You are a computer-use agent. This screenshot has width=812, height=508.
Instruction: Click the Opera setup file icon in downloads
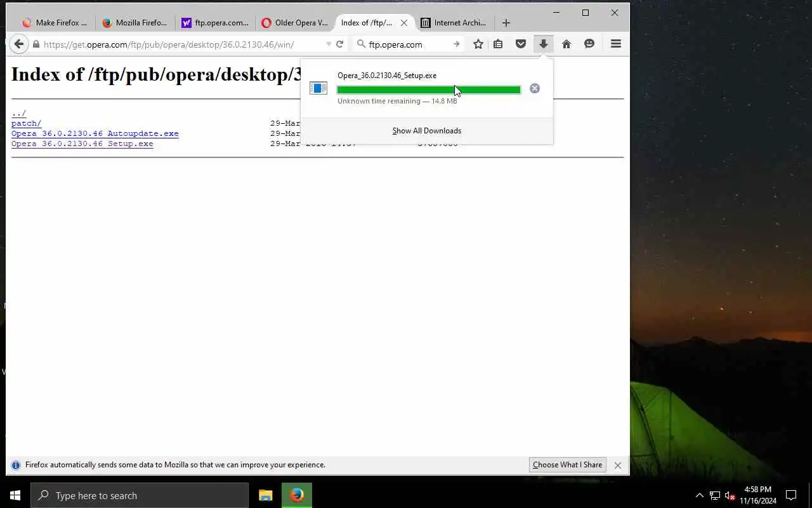tap(318, 88)
